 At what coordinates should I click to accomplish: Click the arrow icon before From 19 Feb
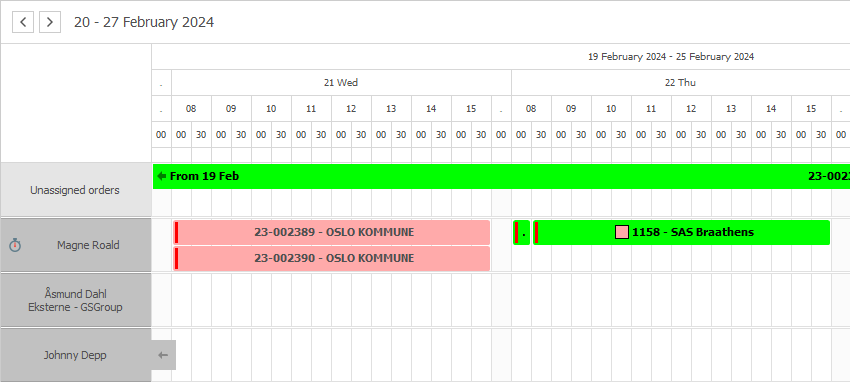161,176
